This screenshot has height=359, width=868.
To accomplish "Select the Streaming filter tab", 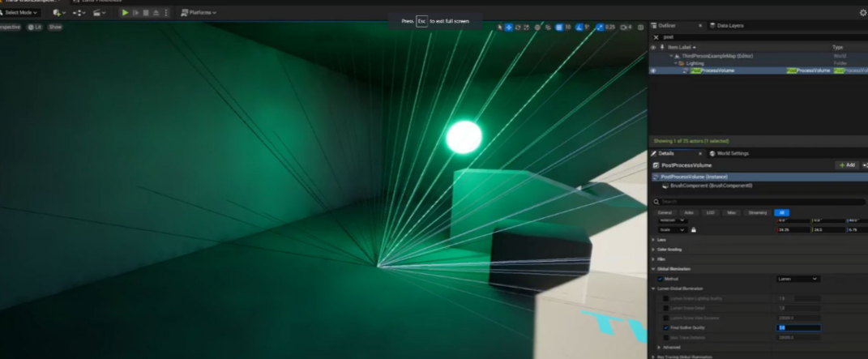I will click(758, 212).
